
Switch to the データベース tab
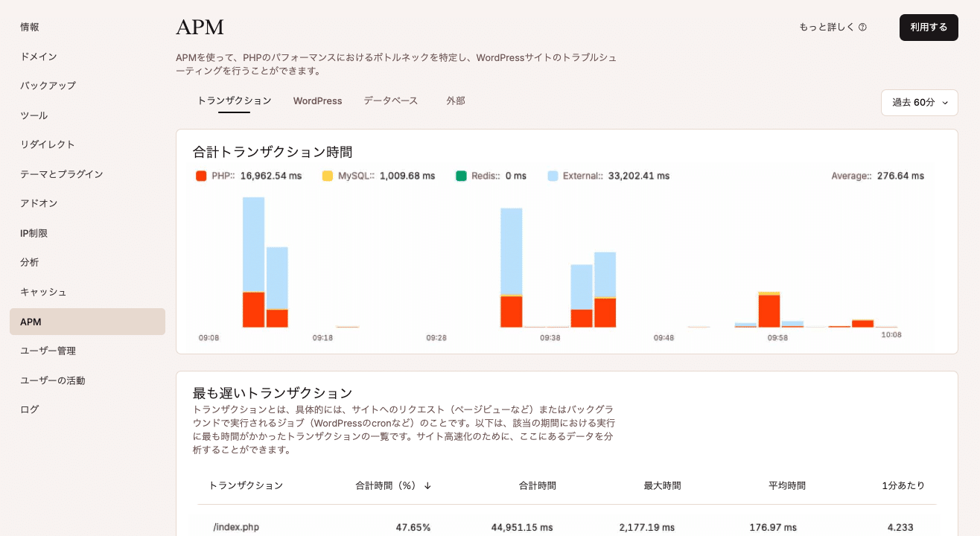coord(390,100)
